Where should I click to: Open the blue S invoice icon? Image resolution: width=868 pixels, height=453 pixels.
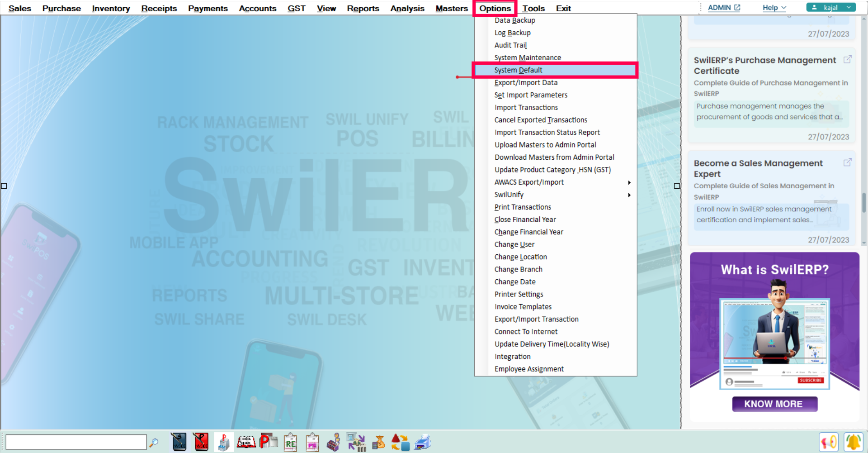click(179, 442)
